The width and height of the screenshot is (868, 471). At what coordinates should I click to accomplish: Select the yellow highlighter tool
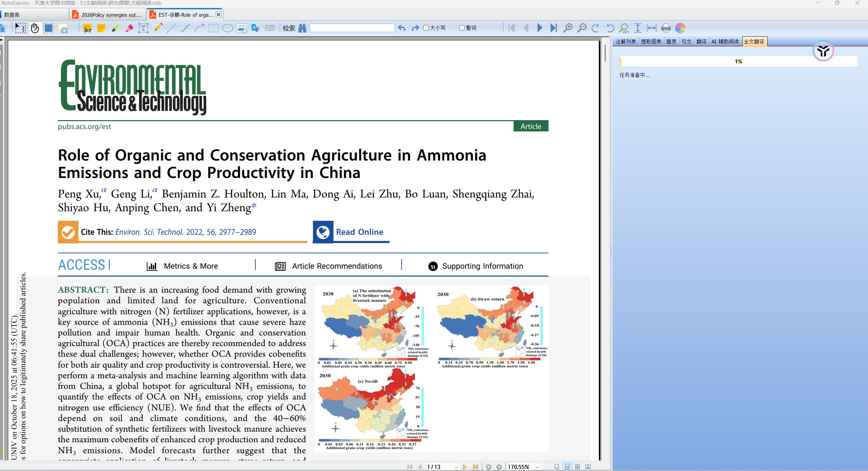click(115, 28)
